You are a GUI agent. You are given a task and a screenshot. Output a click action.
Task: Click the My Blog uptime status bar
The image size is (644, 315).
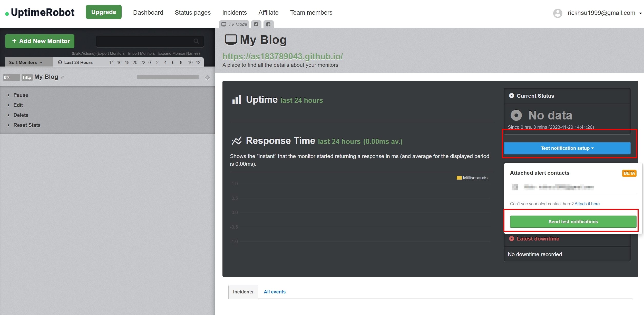point(168,77)
